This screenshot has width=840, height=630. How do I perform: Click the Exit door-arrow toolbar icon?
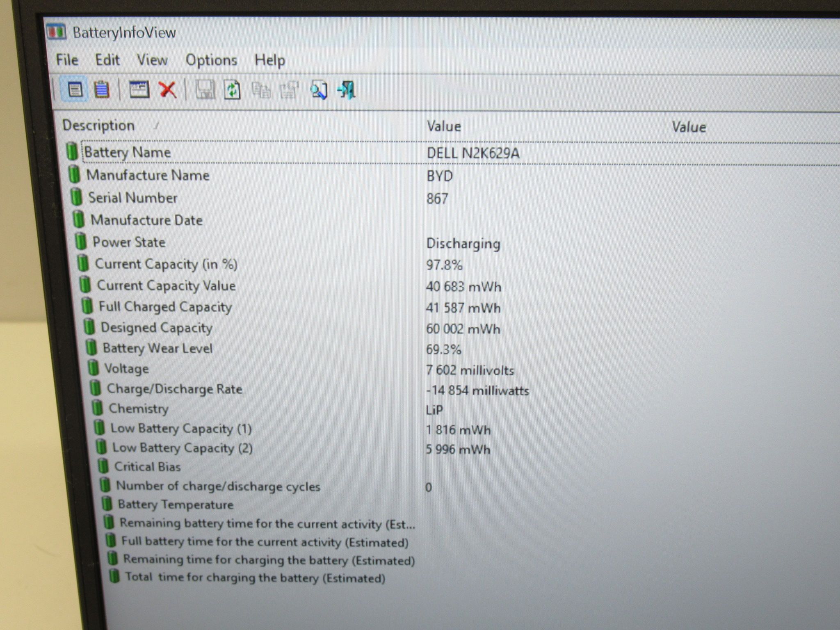click(347, 90)
